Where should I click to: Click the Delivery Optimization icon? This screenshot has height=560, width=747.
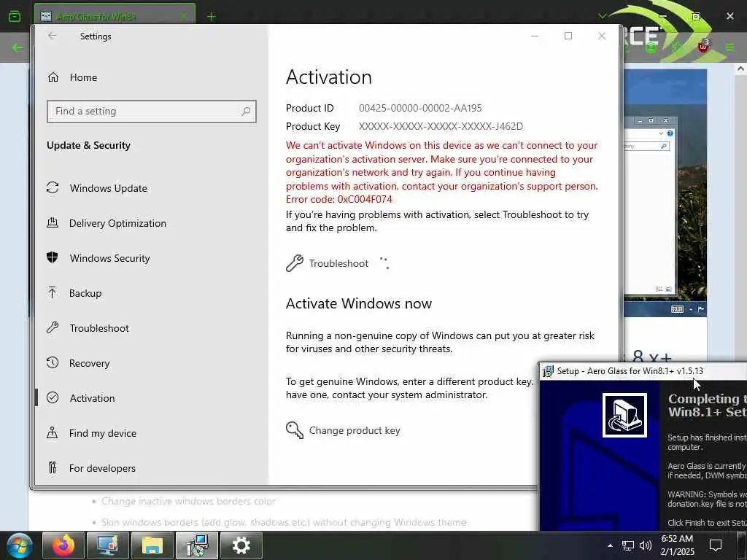click(x=53, y=222)
